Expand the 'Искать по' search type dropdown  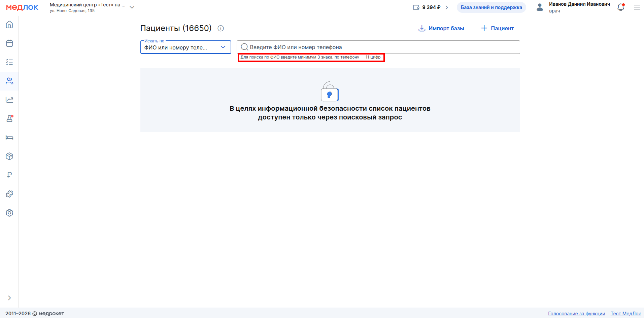(185, 47)
